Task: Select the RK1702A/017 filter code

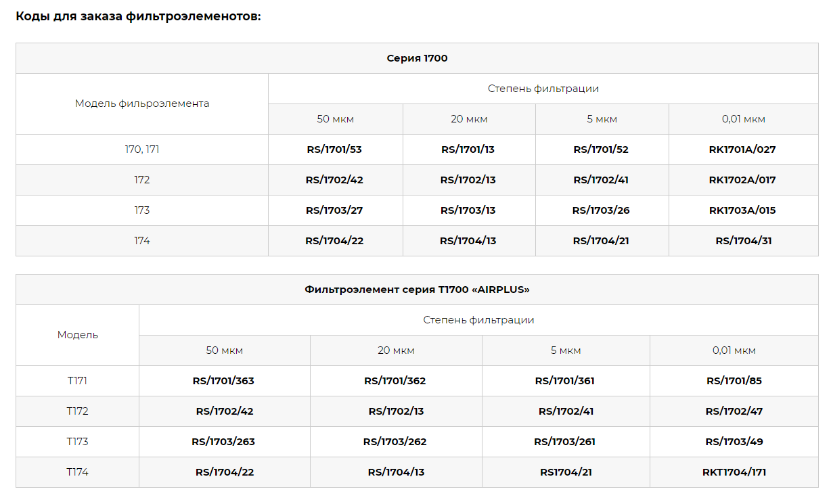Action: tap(742, 180)
